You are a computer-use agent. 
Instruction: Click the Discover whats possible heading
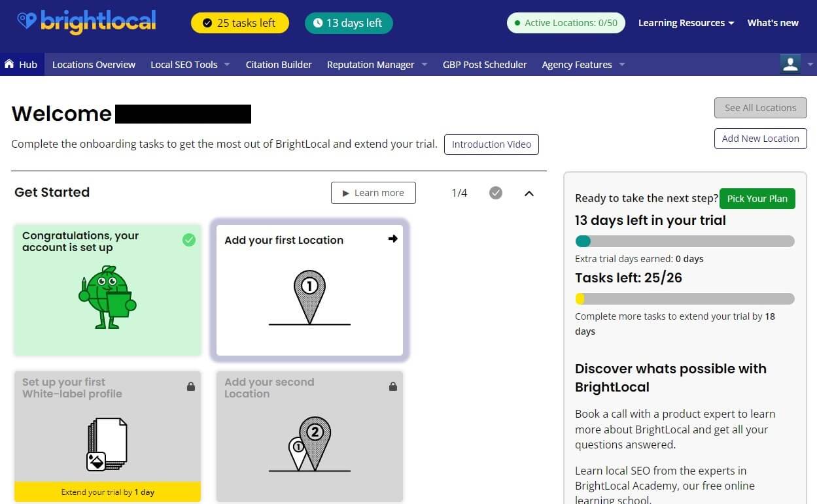coord(670,378)
